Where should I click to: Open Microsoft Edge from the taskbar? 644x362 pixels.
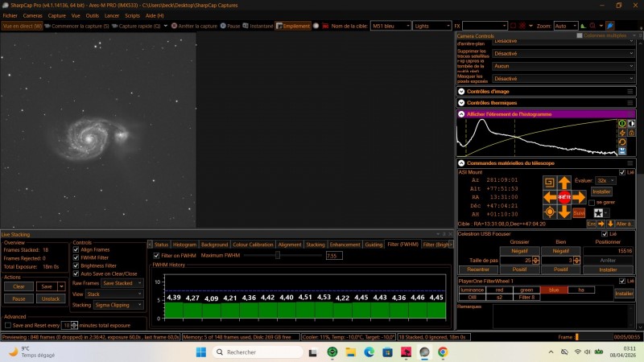point(369,352)
